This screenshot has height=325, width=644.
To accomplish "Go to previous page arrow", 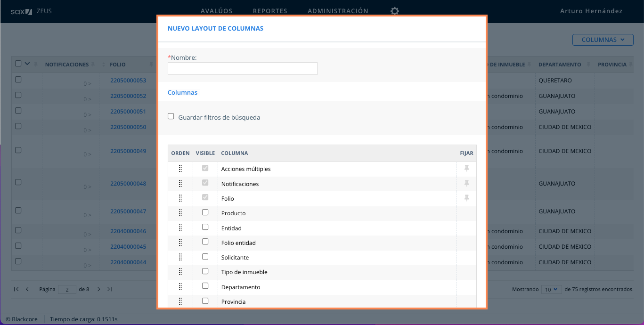I will point(27,289).
